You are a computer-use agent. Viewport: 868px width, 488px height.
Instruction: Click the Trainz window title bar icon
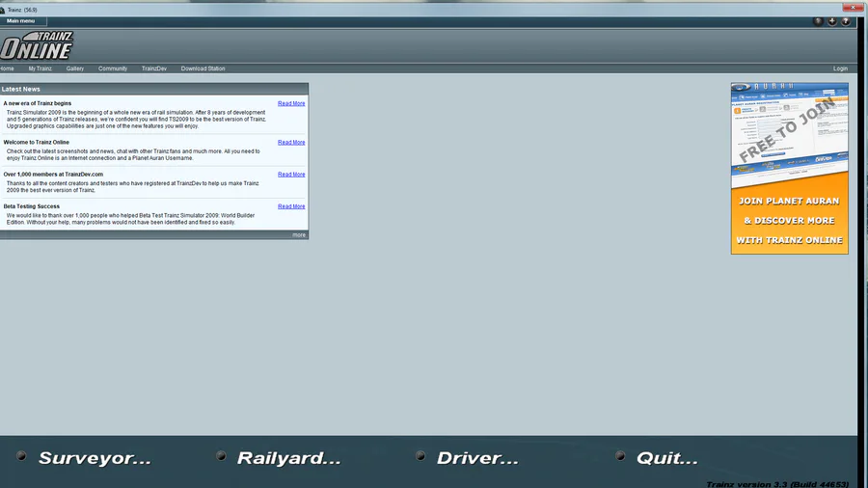point(2,10)
